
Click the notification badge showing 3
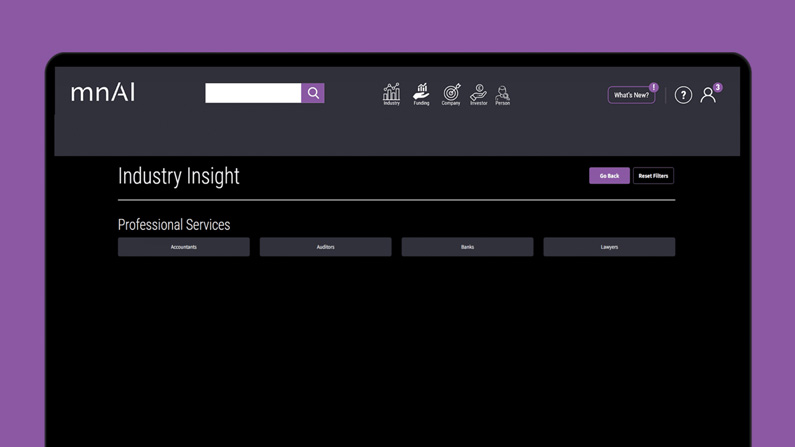tap(718, 87)
